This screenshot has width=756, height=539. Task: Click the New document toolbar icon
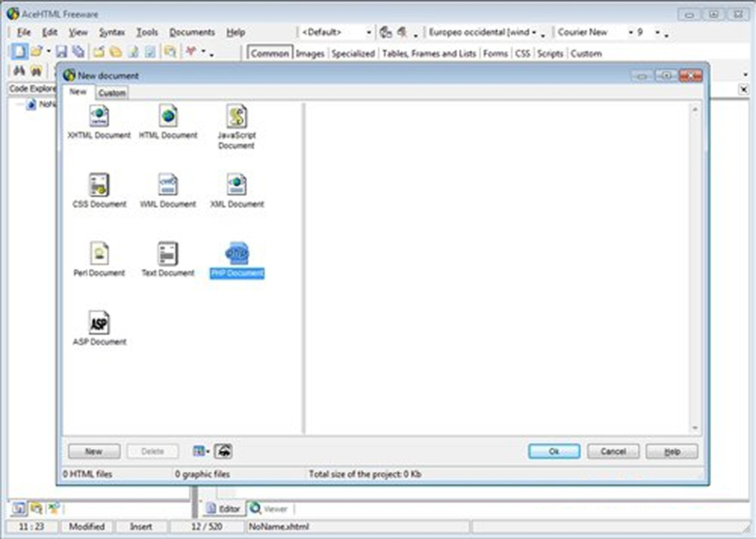(19, 51)
